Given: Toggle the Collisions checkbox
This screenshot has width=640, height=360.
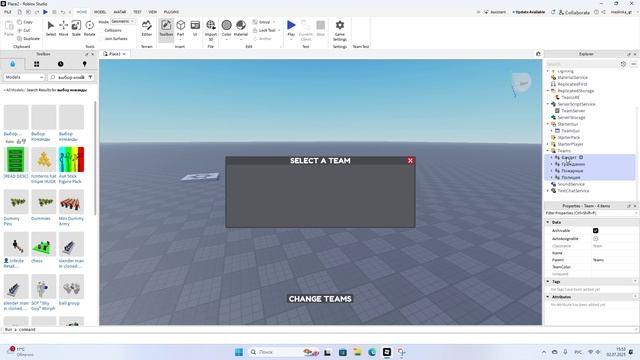Looking at the screenshot, I should click(x=100, y=30).
